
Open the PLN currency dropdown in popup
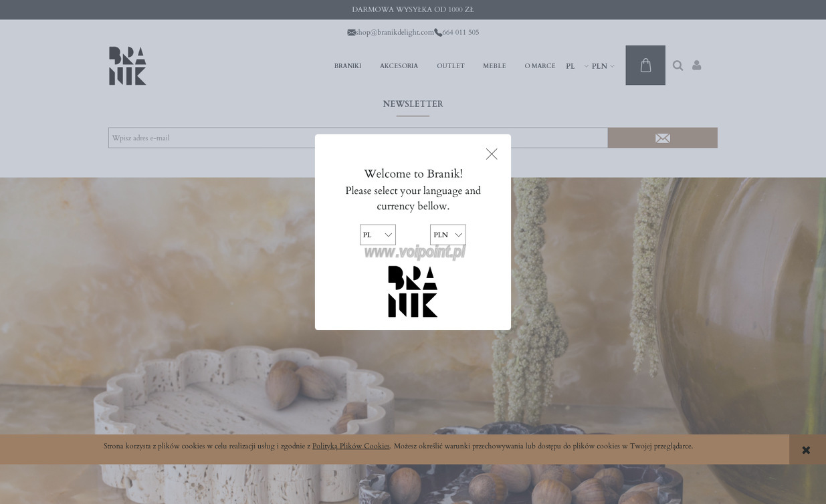[448, 235]
